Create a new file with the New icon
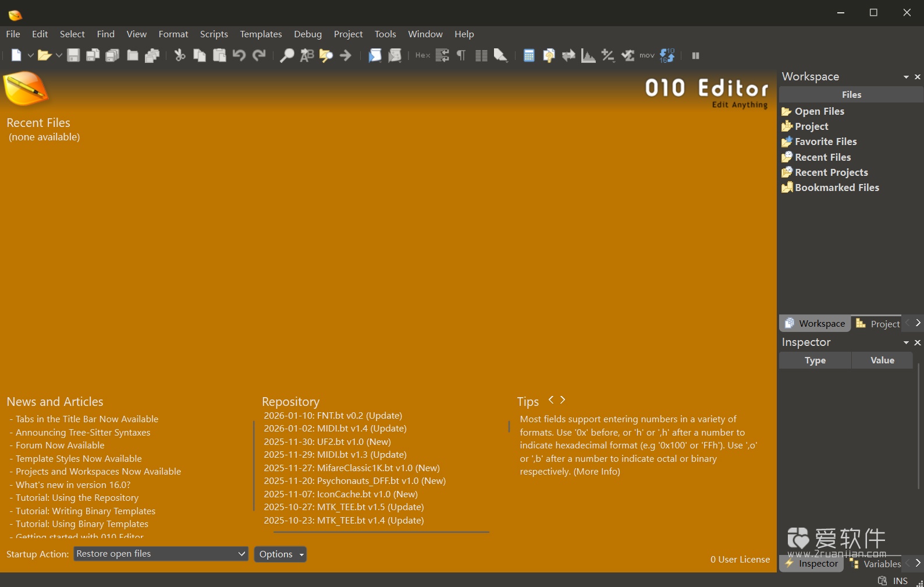The height and width of the screenshot is (587, 924). (16, 55)
